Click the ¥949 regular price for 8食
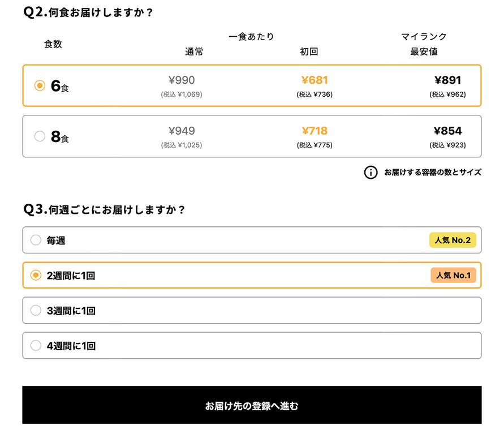 [182, 131]
